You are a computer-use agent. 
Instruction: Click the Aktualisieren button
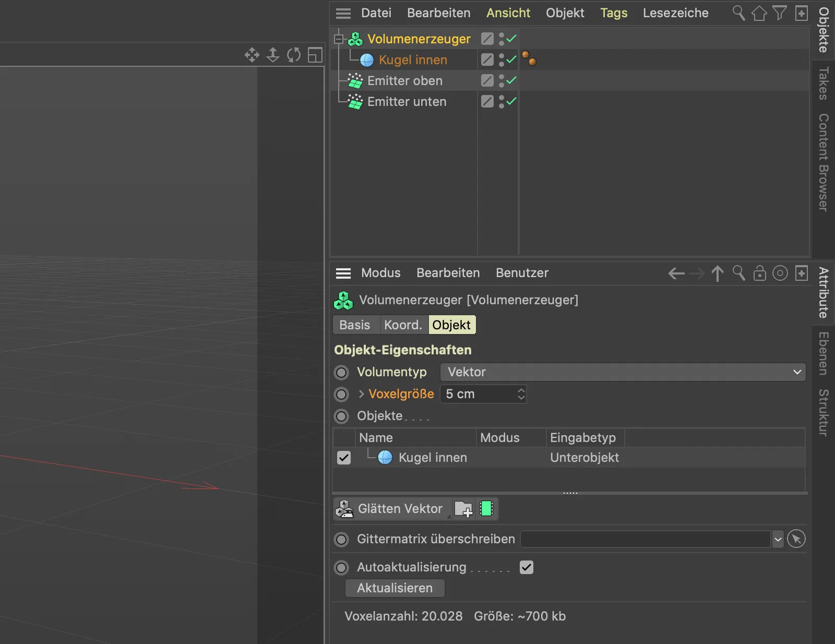pos(395,588)
